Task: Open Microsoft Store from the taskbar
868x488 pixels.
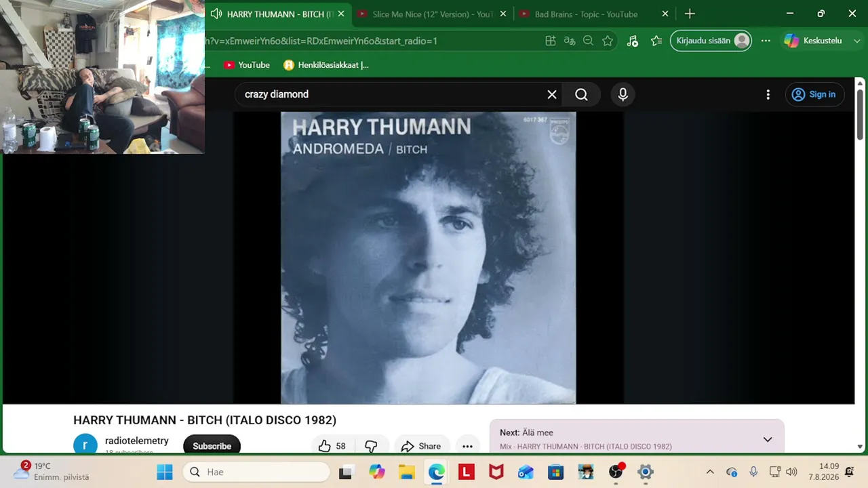Action: 555,472
